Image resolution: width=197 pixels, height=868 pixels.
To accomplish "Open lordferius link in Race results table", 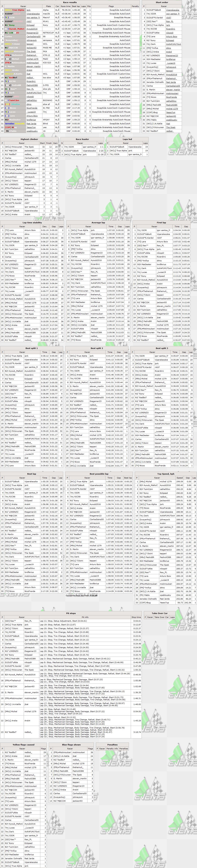I will click(31, 120).
